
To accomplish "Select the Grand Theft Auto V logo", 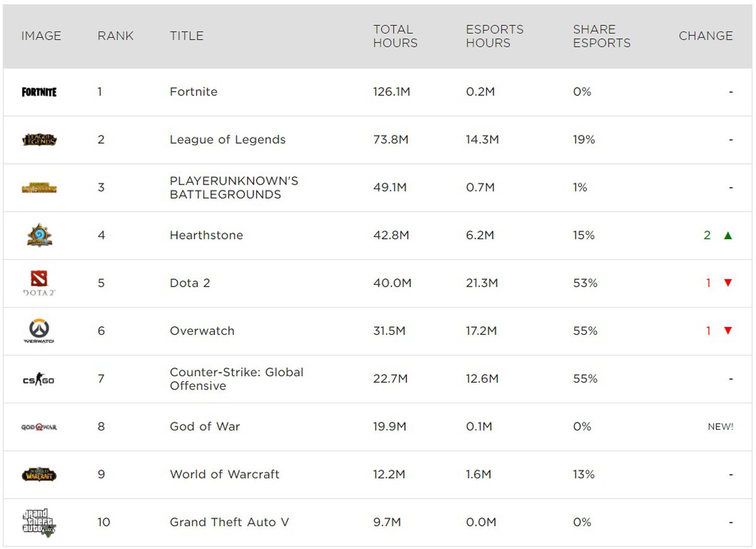I will pos(39,523).
